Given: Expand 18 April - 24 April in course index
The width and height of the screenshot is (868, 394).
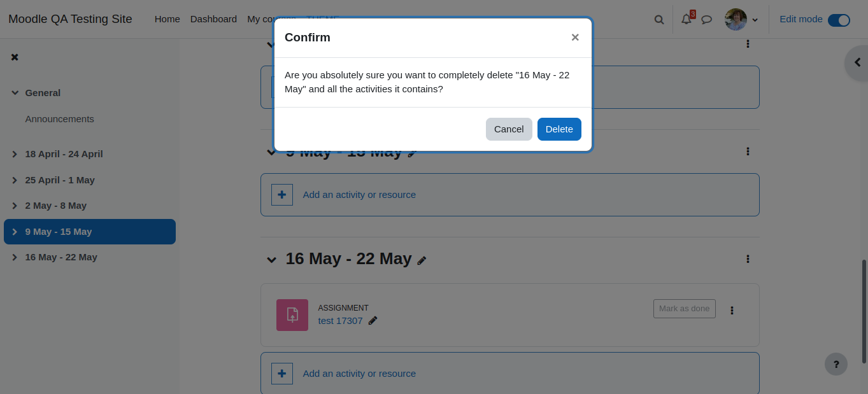Looking at the screenshot, I should click(15, 154).
